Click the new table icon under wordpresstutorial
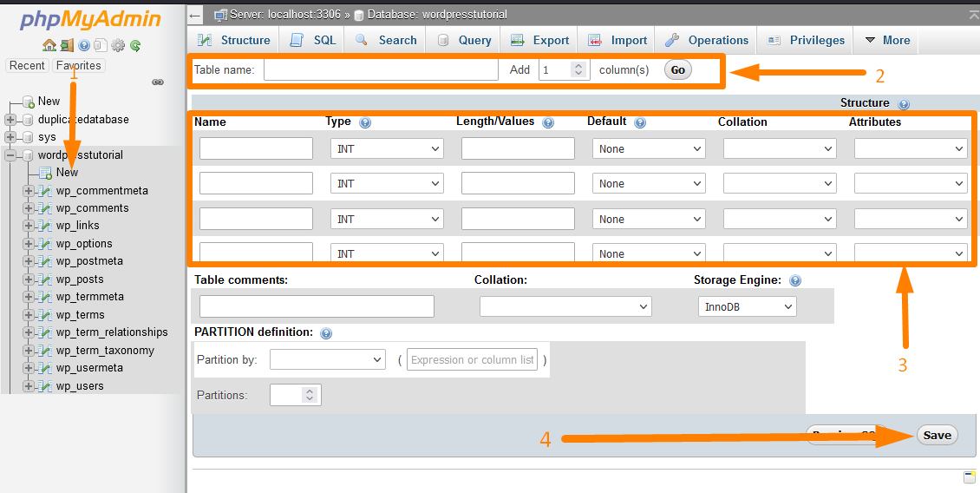Image resolution: width=980 pixels, height=493 pixels. coord(45,173)
